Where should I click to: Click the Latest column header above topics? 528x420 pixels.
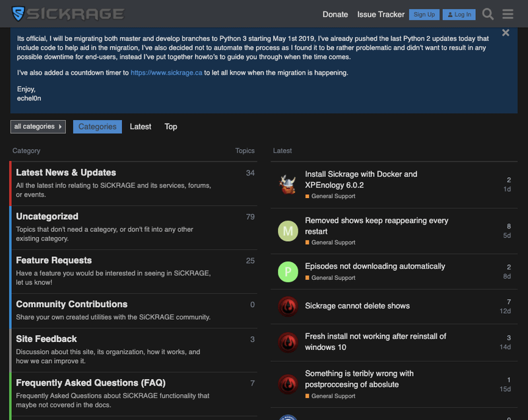[282, 151]
